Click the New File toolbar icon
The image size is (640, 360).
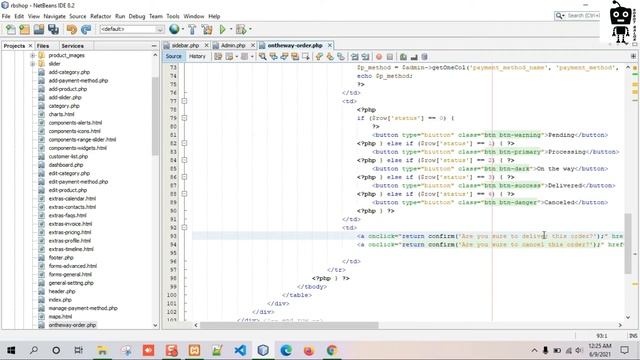pos(11,29)
